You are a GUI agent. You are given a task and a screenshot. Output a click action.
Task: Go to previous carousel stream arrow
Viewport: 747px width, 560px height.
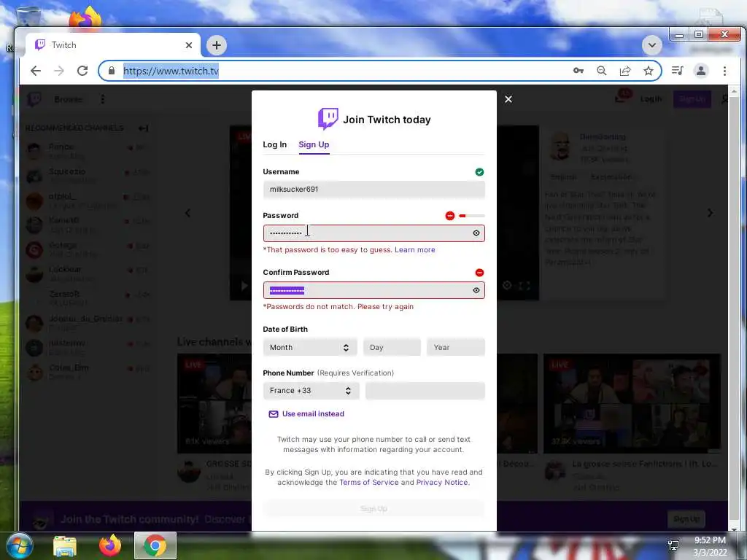pyautogui.click(x=187, y=213)
